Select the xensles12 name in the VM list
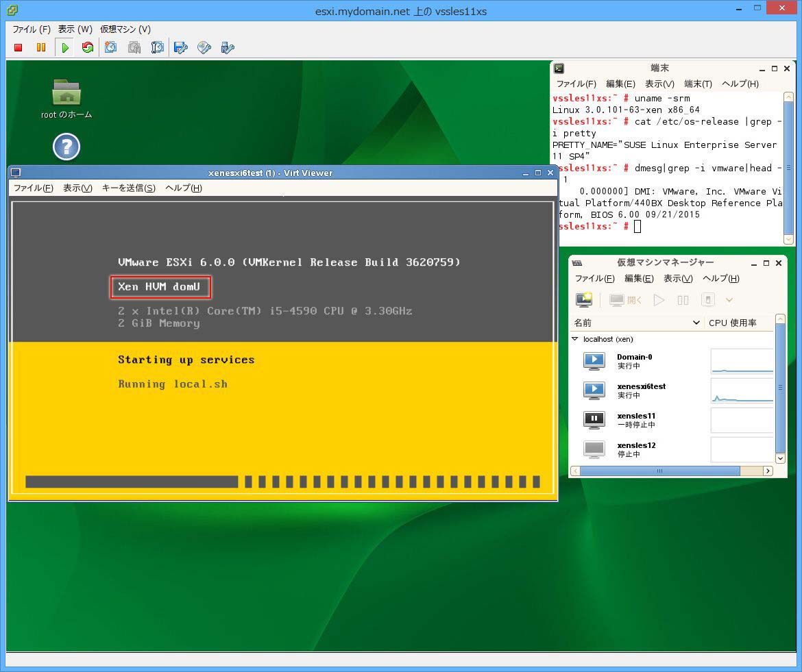 pos(636,445)
